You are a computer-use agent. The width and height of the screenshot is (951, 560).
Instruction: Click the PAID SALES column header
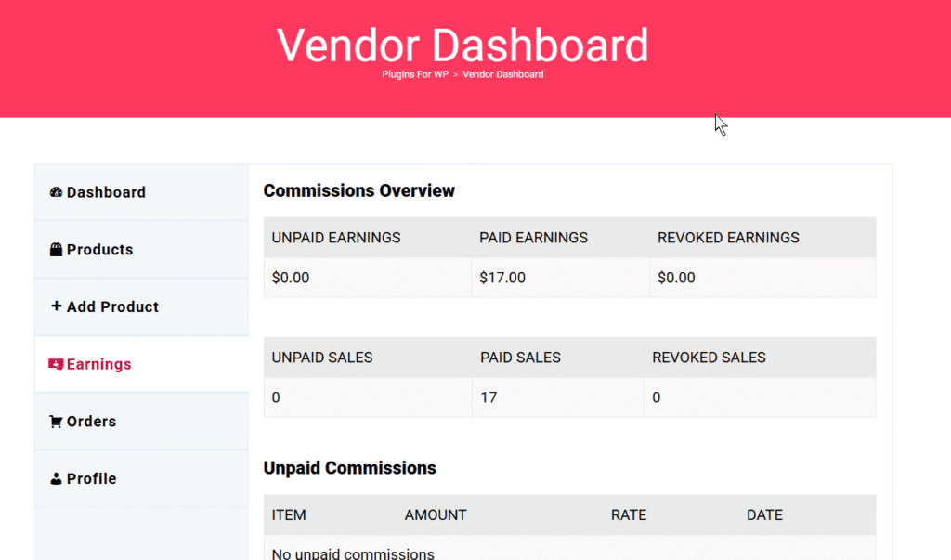tap(521, 357)
